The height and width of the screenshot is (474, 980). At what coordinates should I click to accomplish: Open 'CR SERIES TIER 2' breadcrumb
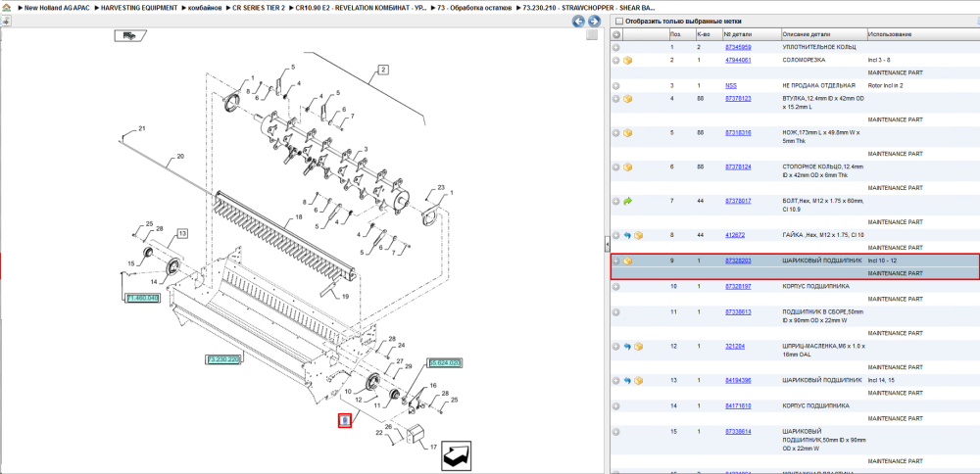259,8
